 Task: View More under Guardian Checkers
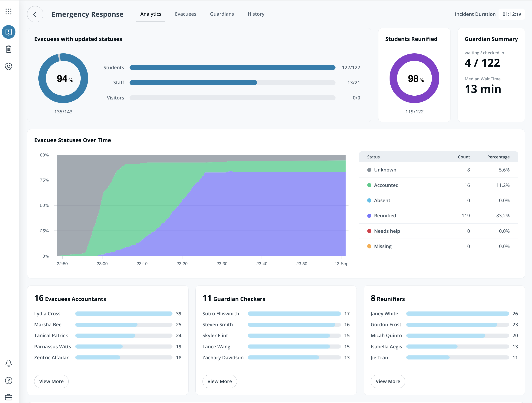[x=219, y=381]
